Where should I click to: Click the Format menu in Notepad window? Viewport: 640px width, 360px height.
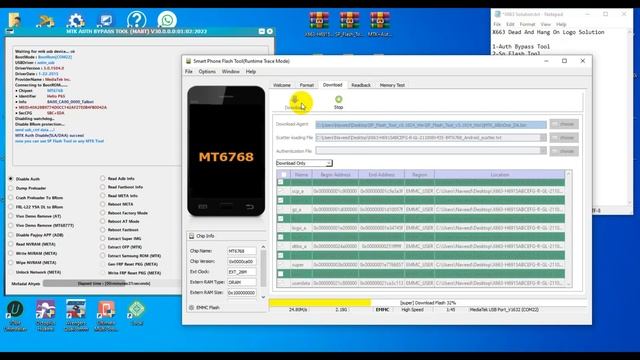tap(527, 24)
